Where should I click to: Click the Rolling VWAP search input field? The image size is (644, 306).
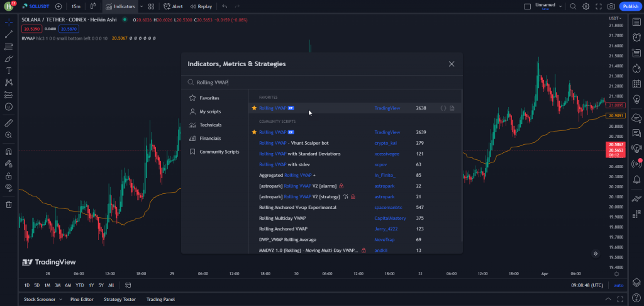tap(314, 82)
